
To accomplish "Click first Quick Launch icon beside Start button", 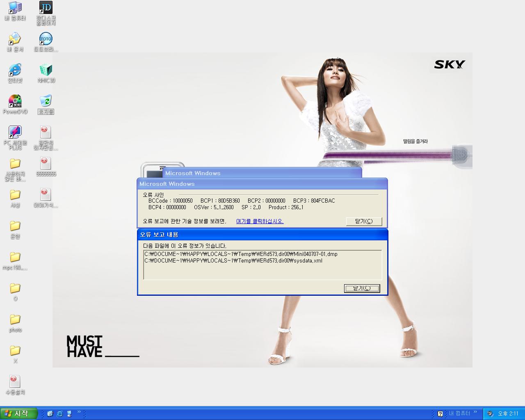I will pos(50,413).
